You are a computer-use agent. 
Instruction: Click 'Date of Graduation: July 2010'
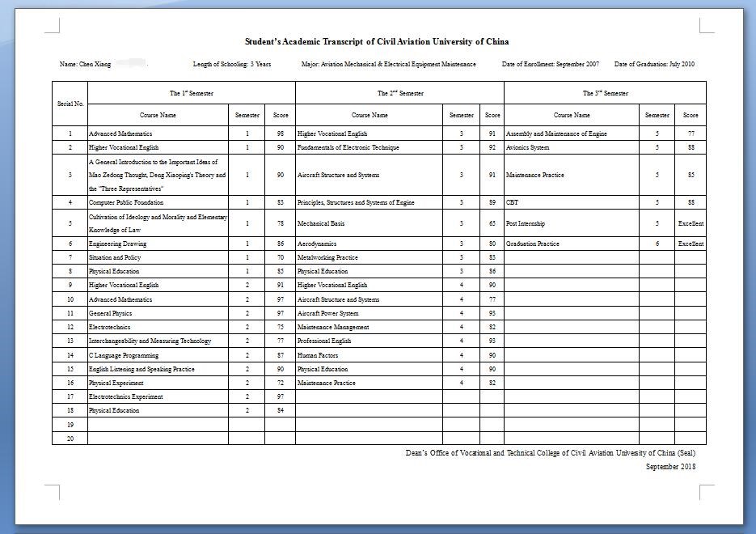click(x=654, y=64)
